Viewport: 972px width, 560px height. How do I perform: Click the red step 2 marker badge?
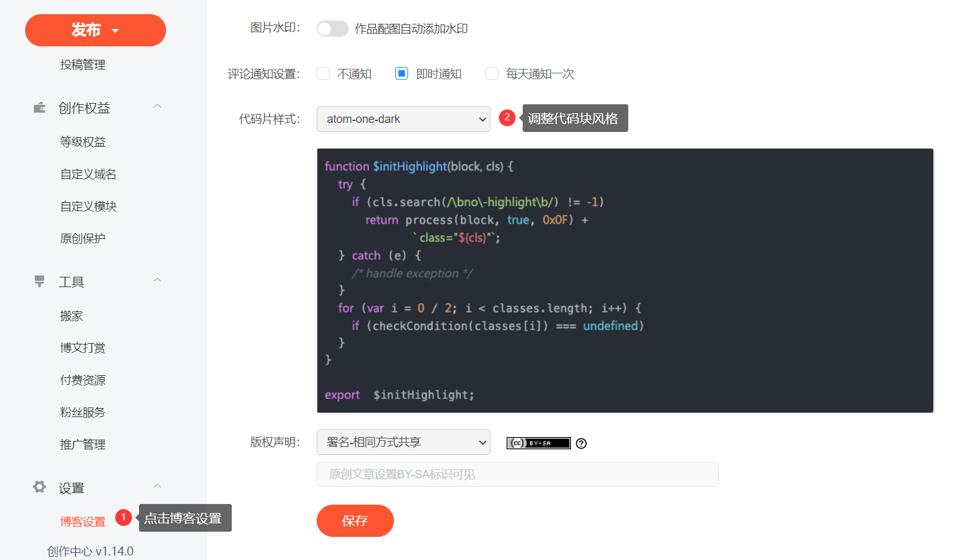click(x=507, y=118)
